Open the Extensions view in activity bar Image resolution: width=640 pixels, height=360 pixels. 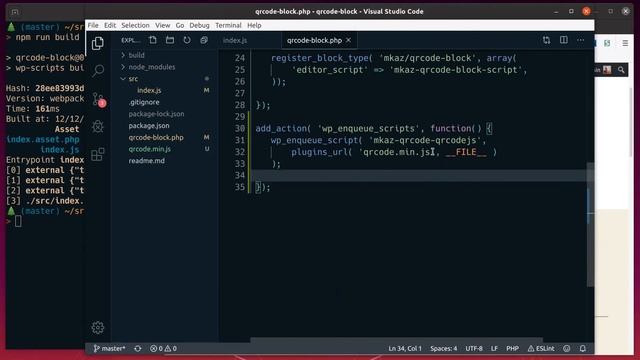(x=98, y=154)
